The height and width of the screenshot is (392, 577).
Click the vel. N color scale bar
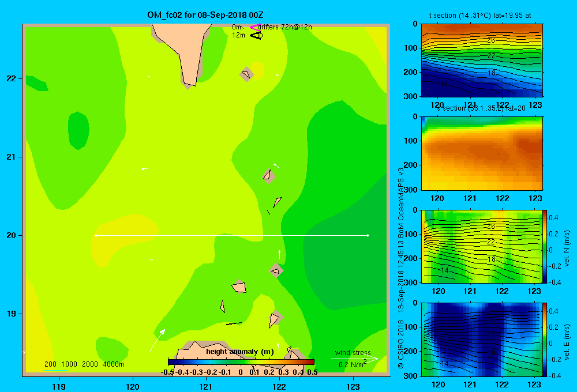click(x=545, y=246)
